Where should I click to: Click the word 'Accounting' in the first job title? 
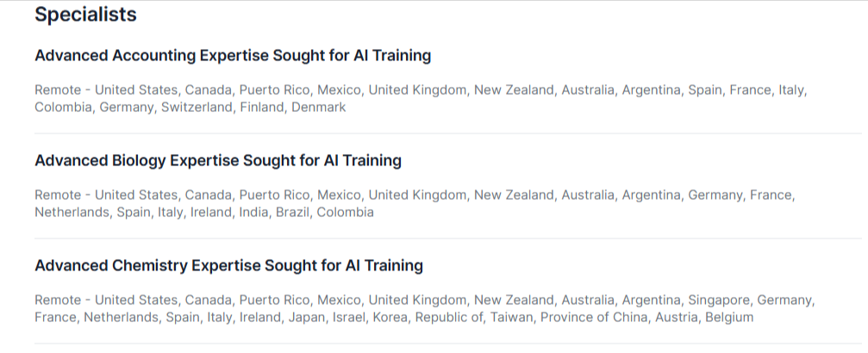(153, 56)
